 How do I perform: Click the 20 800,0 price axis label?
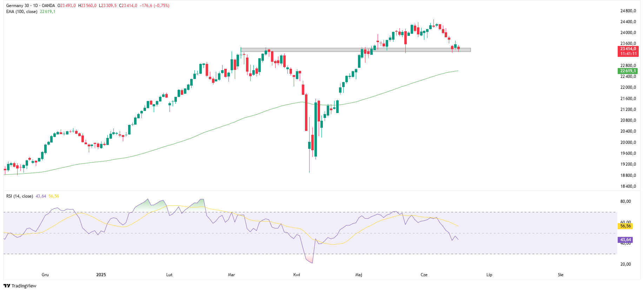click(x=628, y=120)
